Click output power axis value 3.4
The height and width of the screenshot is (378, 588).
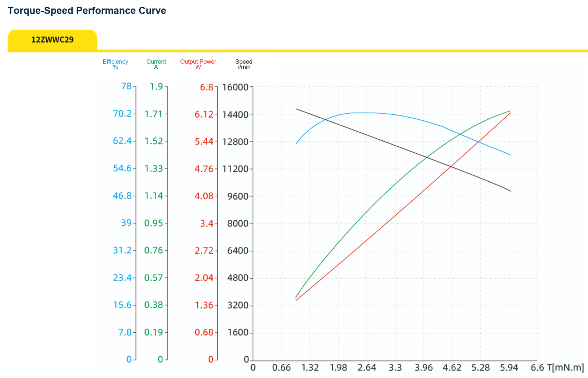(x=207, y=223)
